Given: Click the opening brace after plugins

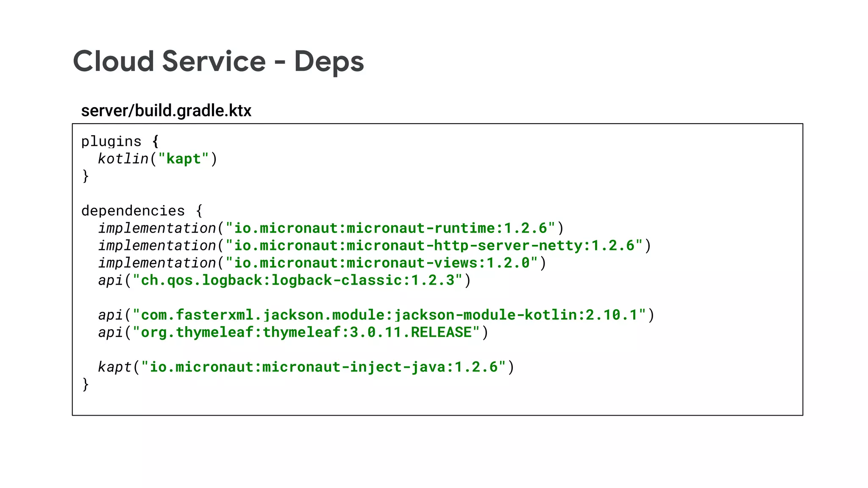Looking at the screenshot, I should pos(156,141).
